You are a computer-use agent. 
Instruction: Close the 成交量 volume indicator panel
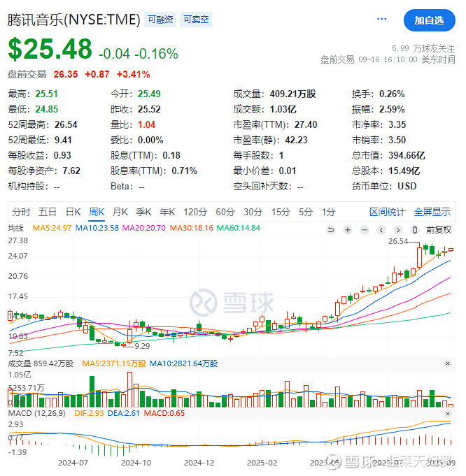coord(447,363)
